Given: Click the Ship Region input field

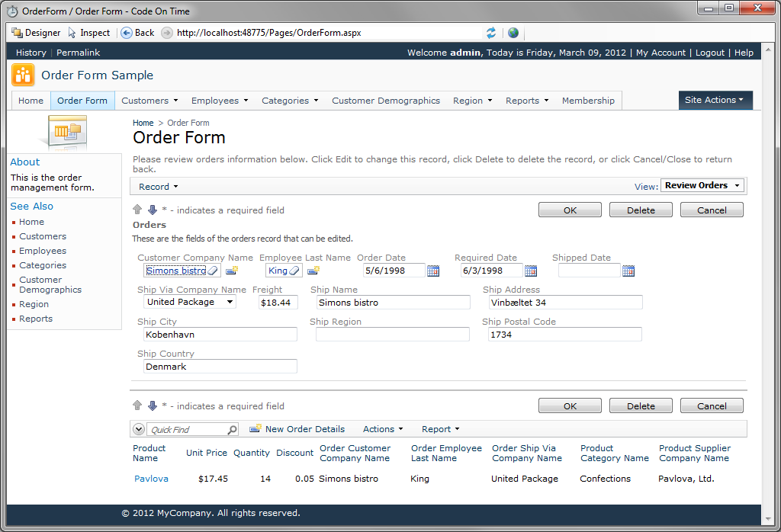Looking at the screenshot, I should pyautogui.click(x=393, y=335).
